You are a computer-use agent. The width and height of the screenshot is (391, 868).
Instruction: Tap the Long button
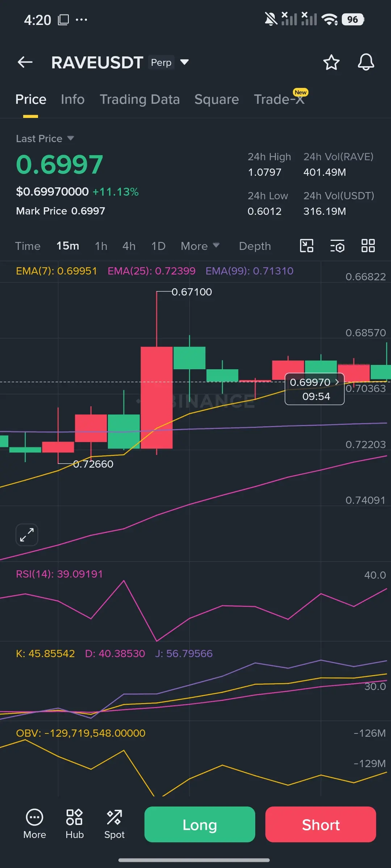pos(200,824)
